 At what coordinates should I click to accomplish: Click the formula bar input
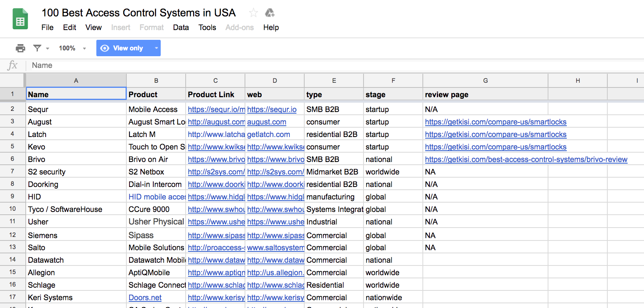(x=335, y=65)
